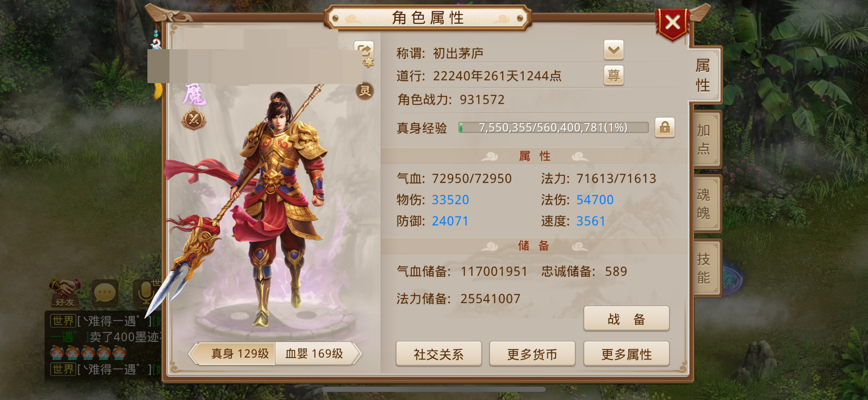868x400 pixels.
Task: Click the 尊 icon beside 道行
Action: pos(613,75)
